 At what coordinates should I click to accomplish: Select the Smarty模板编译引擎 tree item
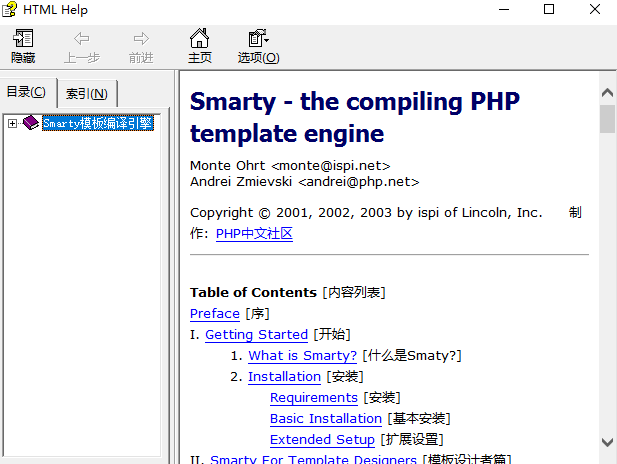point(98,123)
